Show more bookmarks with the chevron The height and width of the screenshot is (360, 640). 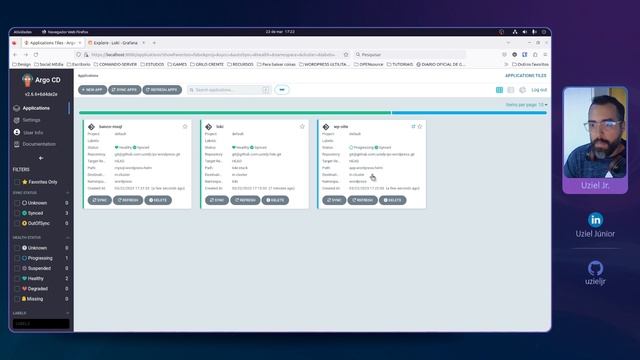(x=506, y=64)
